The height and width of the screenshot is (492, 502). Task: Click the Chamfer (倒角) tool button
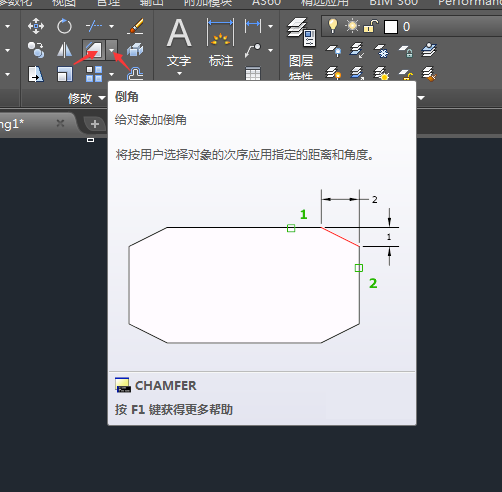[94, 50]
